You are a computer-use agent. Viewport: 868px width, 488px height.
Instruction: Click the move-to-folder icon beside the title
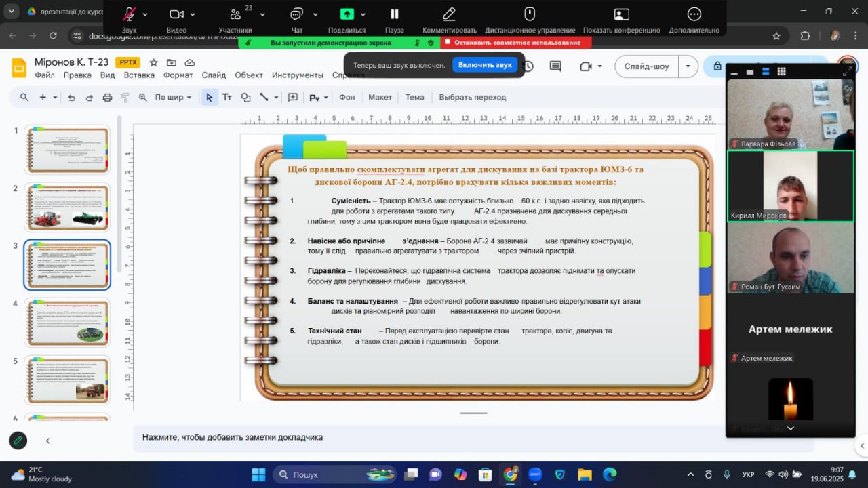pyautogui.click(x=172, y=62)
